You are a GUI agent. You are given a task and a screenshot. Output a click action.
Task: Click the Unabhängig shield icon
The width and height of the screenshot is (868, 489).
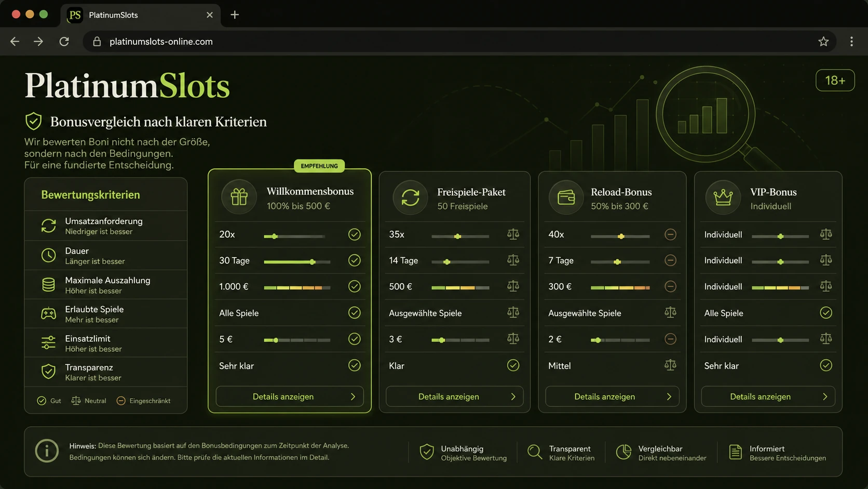click(x=427, y=452)
